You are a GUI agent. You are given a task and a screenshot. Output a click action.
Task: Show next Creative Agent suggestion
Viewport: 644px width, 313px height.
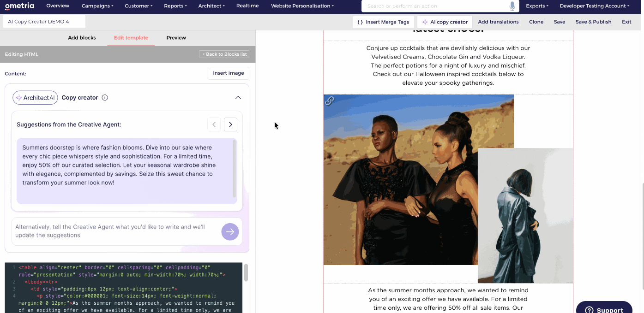coord(230,124)
